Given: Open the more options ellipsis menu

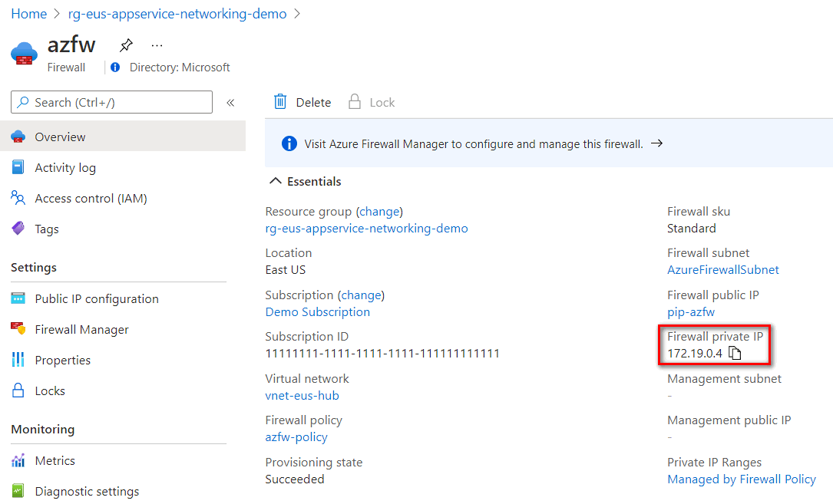Looking at the screenshot, I should 157,45.
